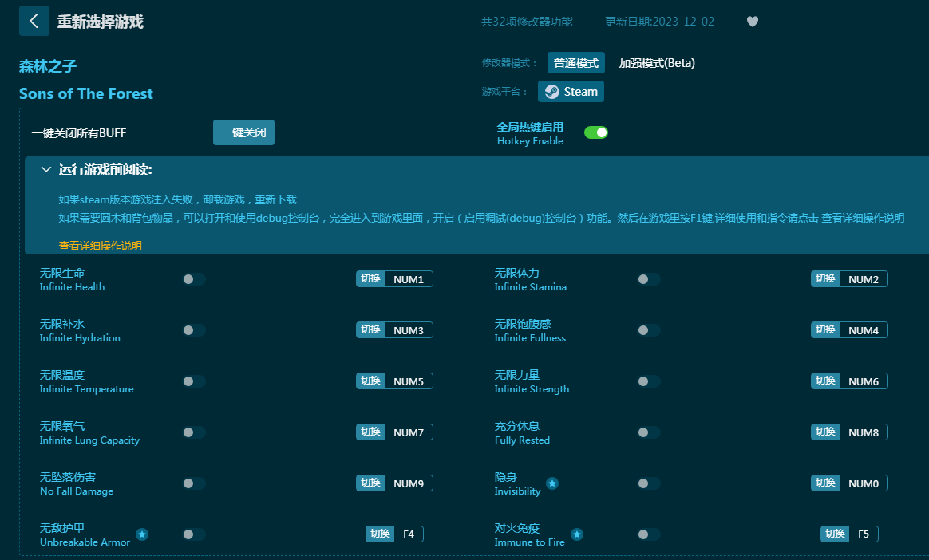Click the F4 hotkey for Unbreakable Armor

pyautogui.click(x=394, y=534)
